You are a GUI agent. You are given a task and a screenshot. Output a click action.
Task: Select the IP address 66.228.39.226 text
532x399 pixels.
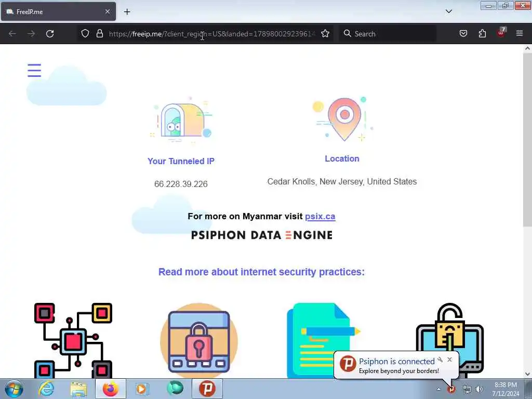click(181, 184)
